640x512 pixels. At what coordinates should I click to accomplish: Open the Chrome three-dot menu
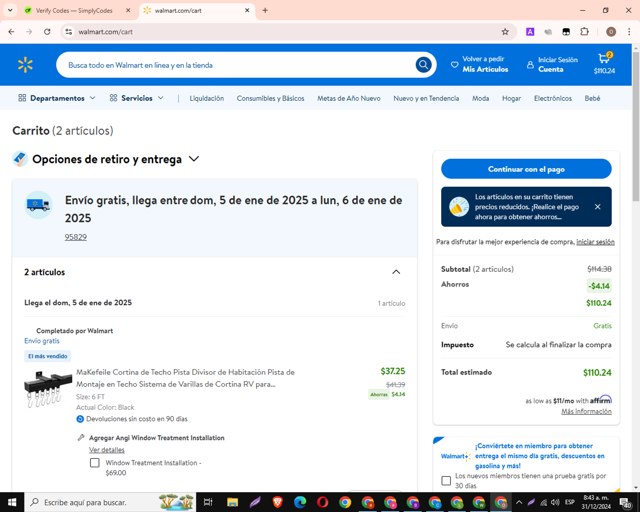629,32
